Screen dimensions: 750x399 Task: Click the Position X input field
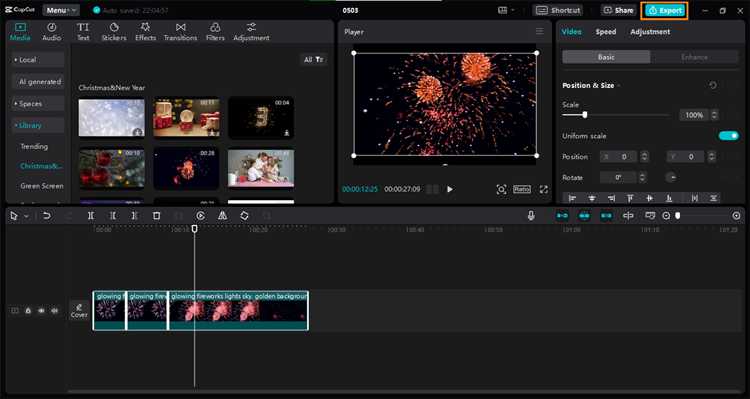(618, 157)
